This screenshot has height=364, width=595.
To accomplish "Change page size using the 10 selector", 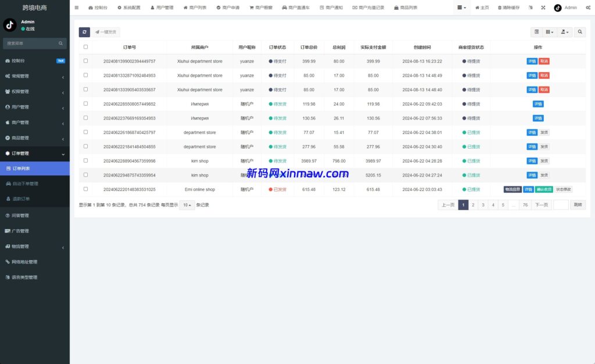I will [187, 205].
